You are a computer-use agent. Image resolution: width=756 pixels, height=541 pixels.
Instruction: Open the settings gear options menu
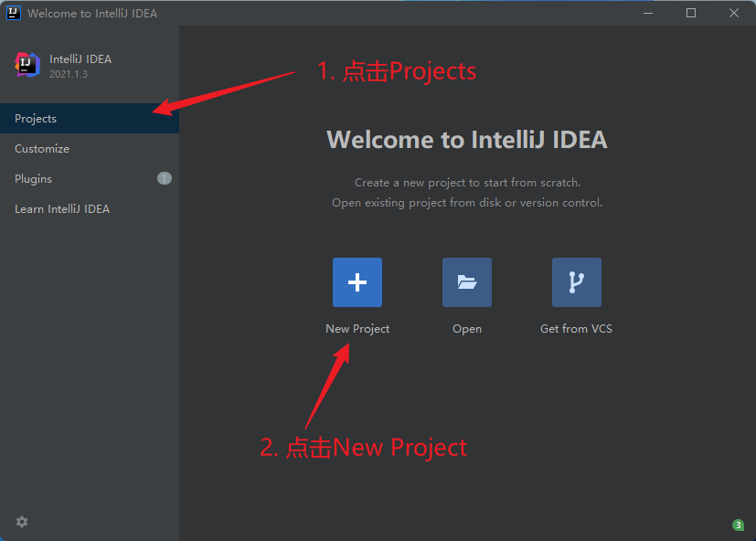pyautogui.click(x=22, y=522)
